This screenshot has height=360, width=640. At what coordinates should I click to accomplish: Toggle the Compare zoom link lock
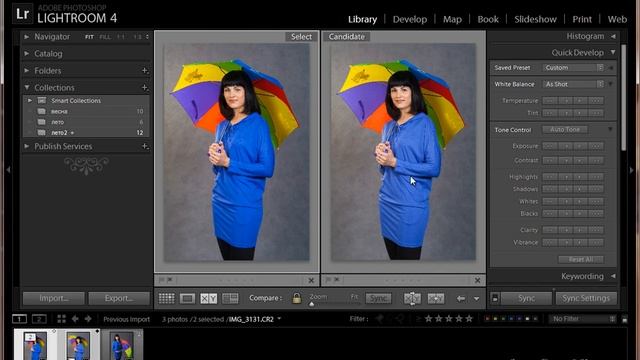pos(297,298)
